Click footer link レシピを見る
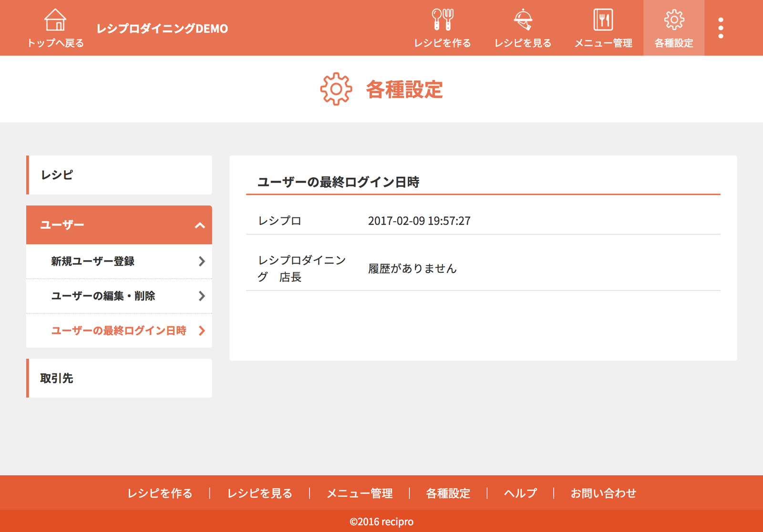 coord(259,493)
